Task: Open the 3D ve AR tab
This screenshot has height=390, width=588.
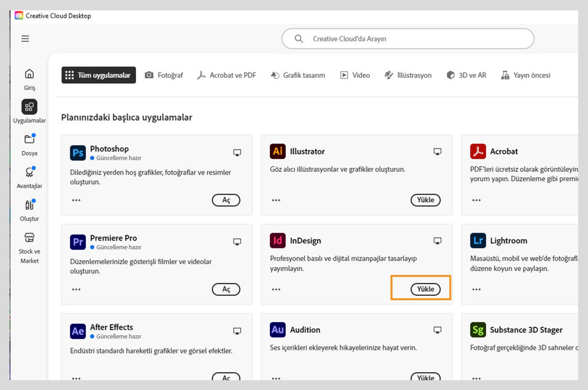Action: [466, 75]
